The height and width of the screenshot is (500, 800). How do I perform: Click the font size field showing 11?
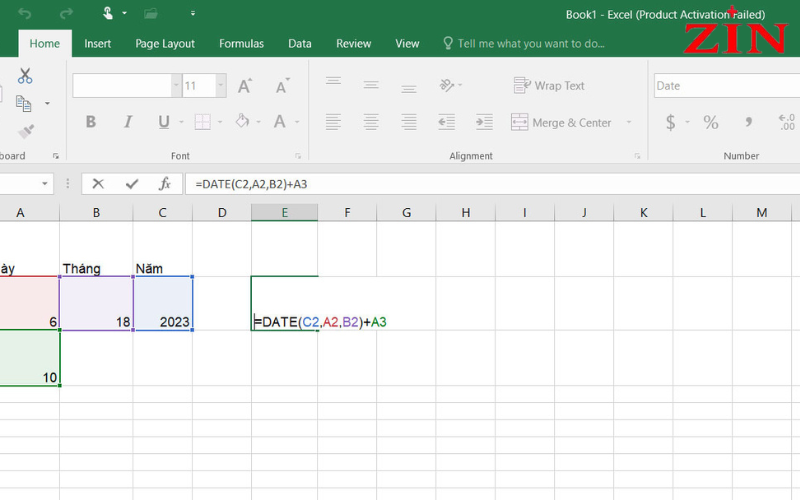pyautogui.click(x=199, y=86)
